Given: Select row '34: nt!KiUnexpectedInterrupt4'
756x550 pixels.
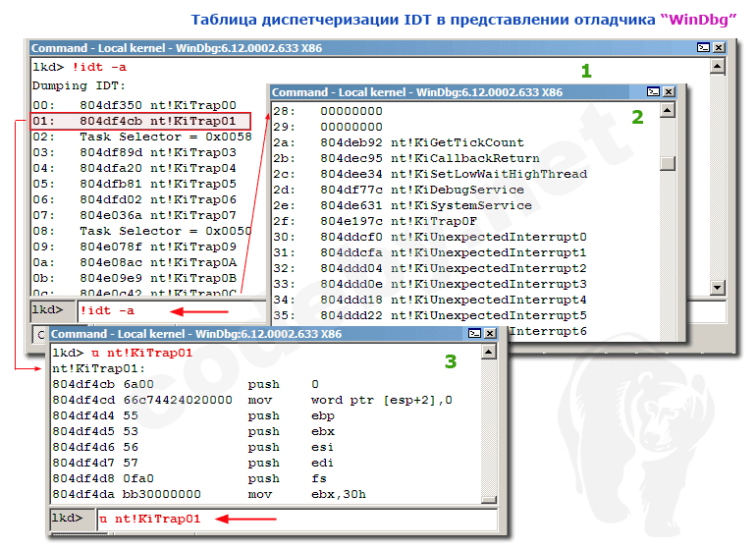Looking at the screenshot, I should click(430, 300).
